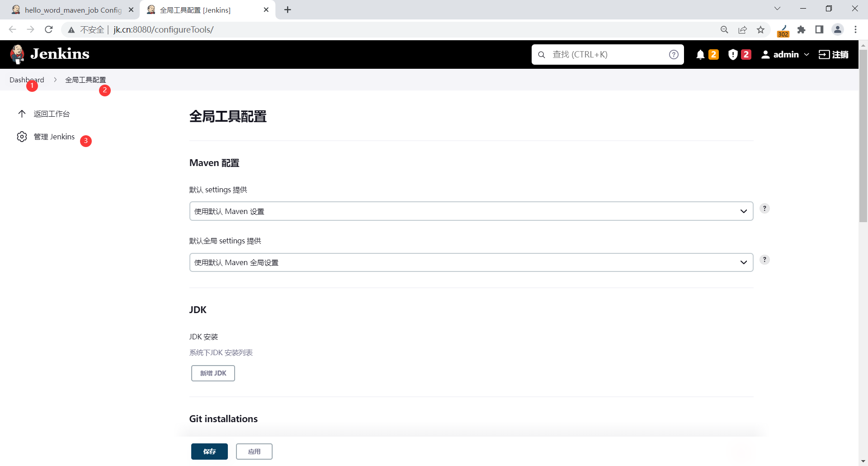Click the JDK 安装 label
Viewport: 868px width, 466px height.
tap(203, 337)
